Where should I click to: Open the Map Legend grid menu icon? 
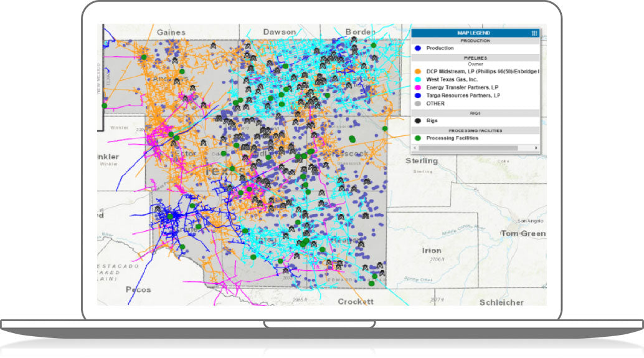click(534, 33)
